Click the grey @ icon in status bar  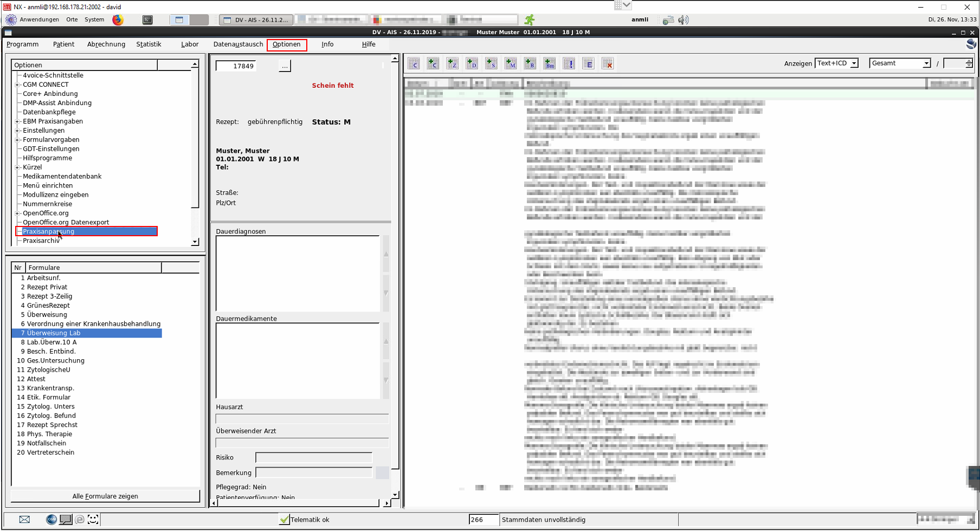(x=80, y=520)
